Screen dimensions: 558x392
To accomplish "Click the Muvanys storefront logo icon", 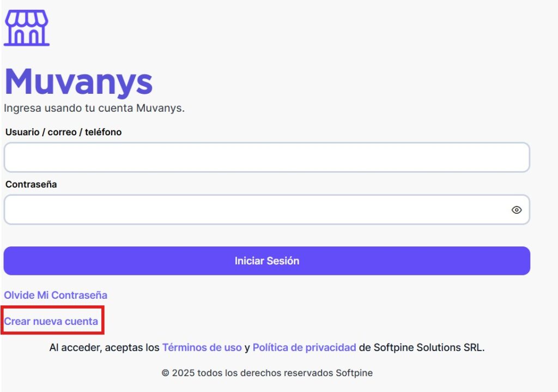I will click(27, 28).
